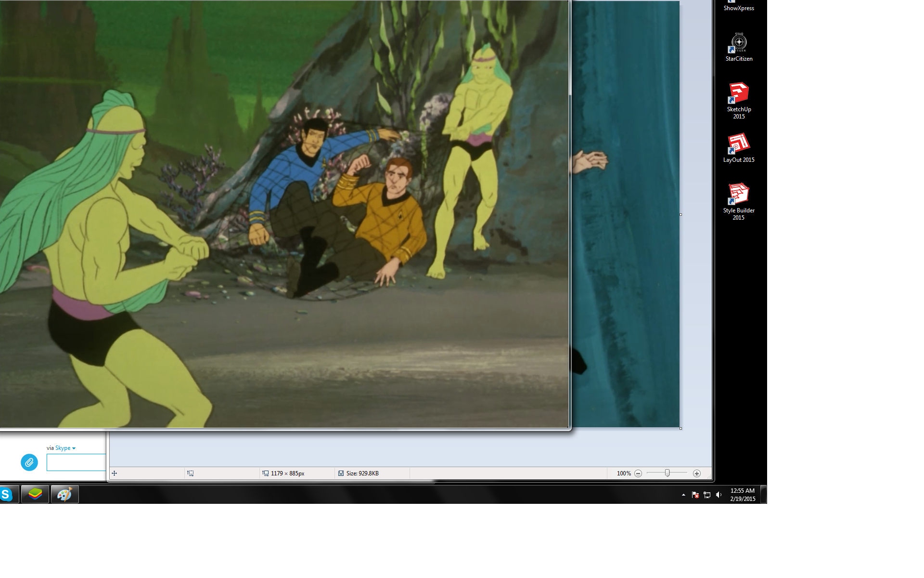The width and height of the screenshot is (924, 578).
Task: Select the ShowXpress desktop shortcut
Action: pos(739,7)
